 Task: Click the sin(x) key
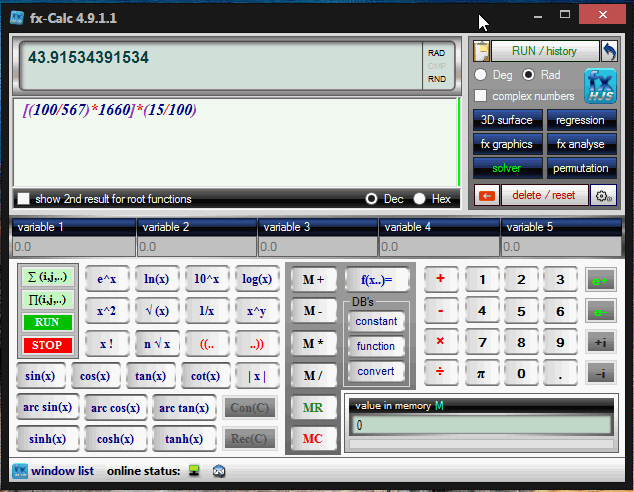pos(40,376)
